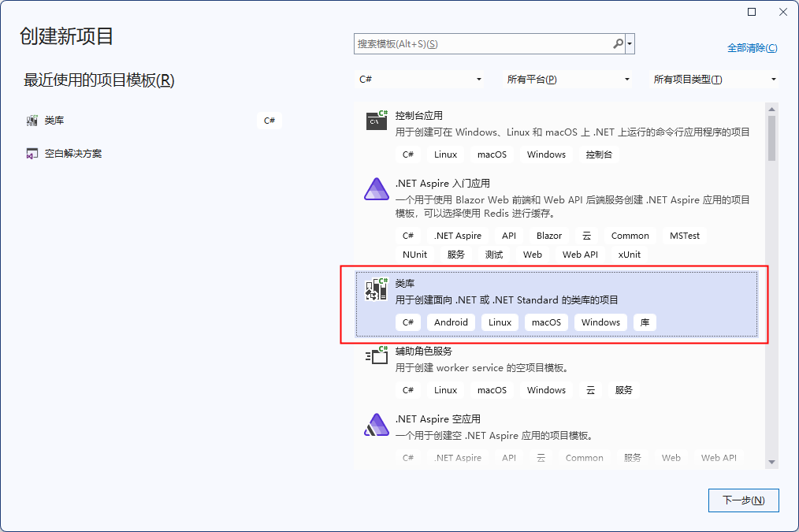Select the 控制台应用 template icon
Screen dimensions: 799x532
[376, 121]
